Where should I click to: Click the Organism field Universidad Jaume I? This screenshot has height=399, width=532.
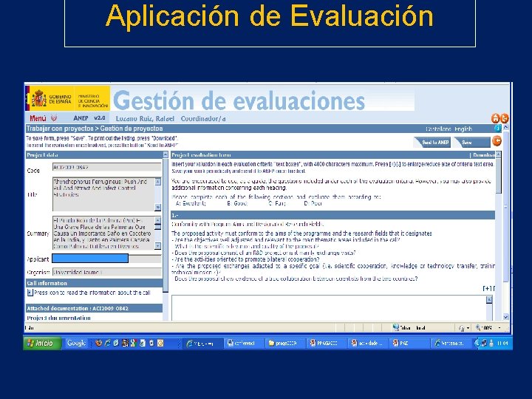[107, 272]
